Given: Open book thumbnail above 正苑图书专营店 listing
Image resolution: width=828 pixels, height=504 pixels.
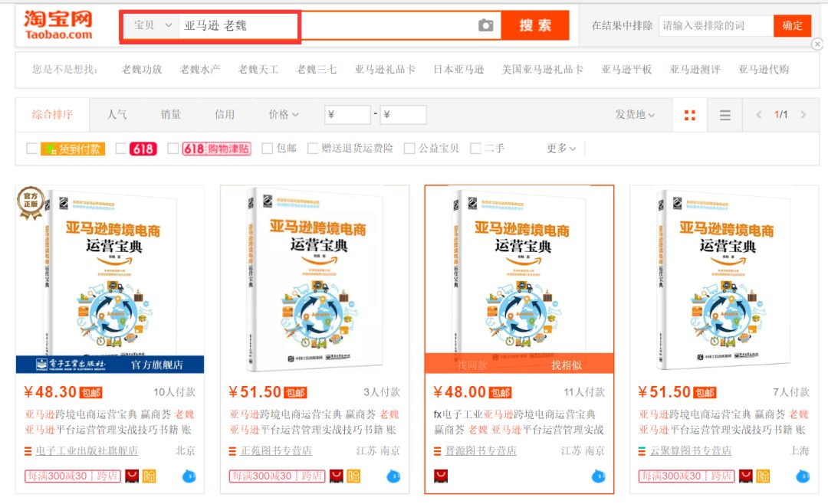Looking at the screenshot, I should coord(315,280).
